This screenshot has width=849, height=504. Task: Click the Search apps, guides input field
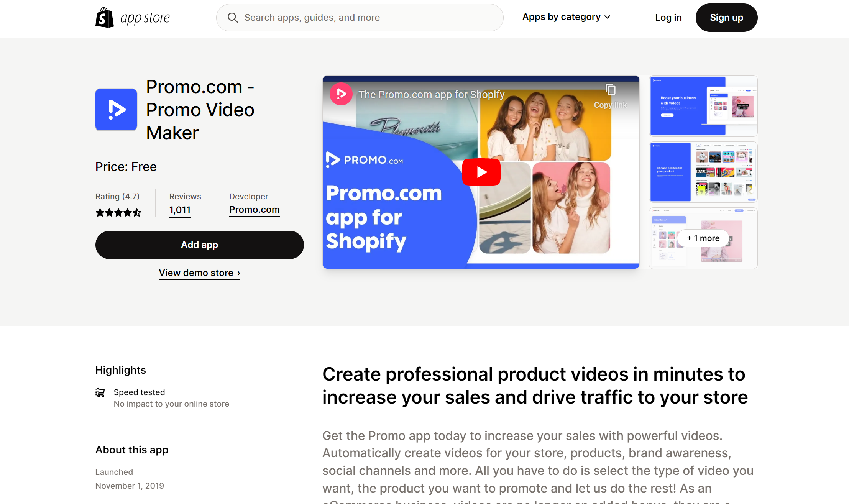pos(360,18)
